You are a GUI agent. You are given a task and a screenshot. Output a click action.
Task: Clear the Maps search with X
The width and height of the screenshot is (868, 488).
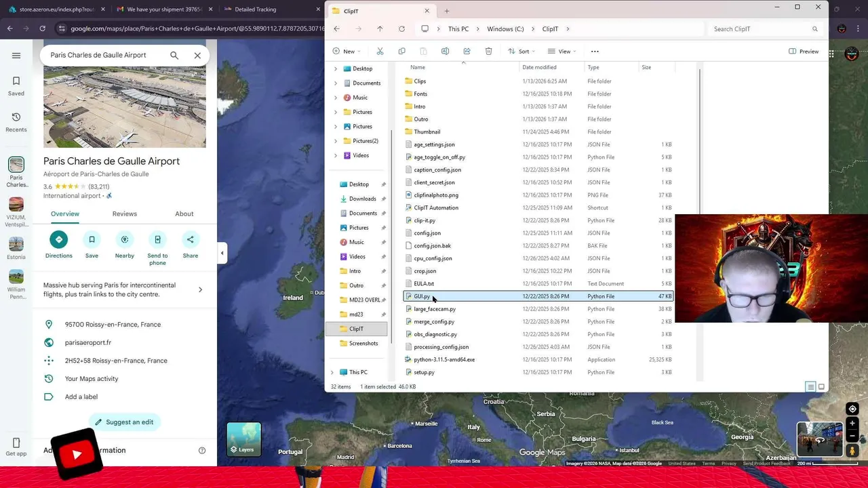197,56
